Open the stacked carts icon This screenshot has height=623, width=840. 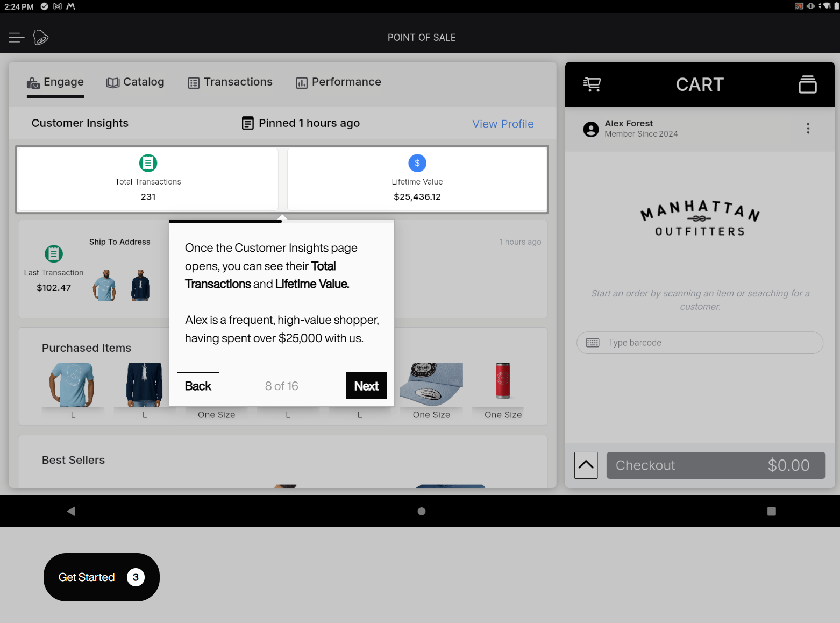pos(807,84)
